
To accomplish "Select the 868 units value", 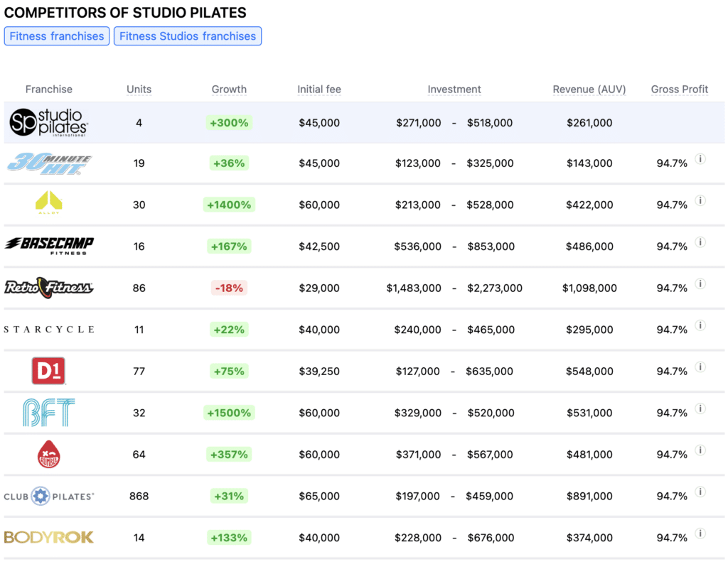I will click(x=139, y=497).
